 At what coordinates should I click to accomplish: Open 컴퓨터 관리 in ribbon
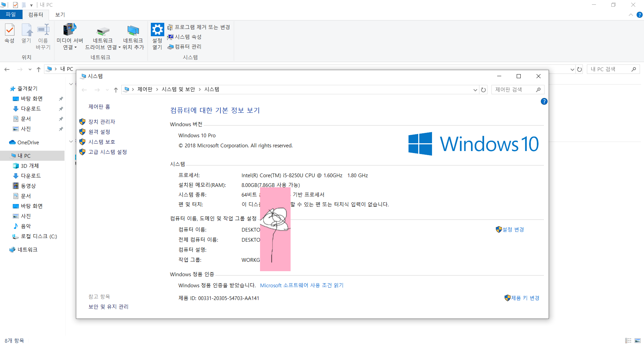tap(184, 47)
